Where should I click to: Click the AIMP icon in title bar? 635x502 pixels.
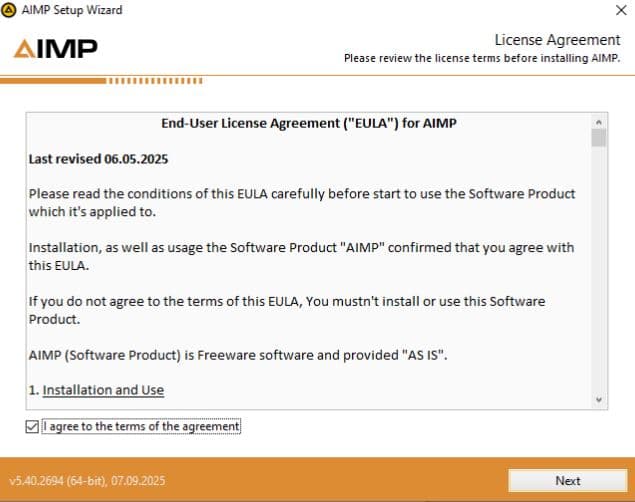(x=10, y=10)
